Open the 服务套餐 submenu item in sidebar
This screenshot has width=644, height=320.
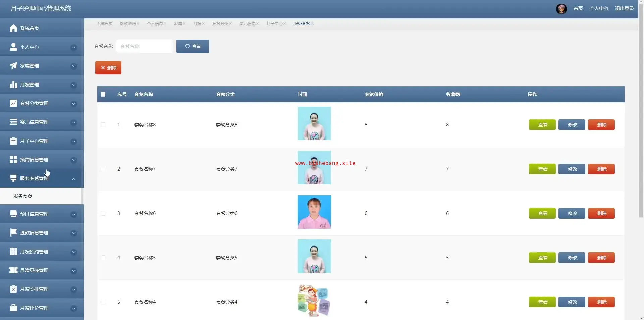[x=41, y=196]
